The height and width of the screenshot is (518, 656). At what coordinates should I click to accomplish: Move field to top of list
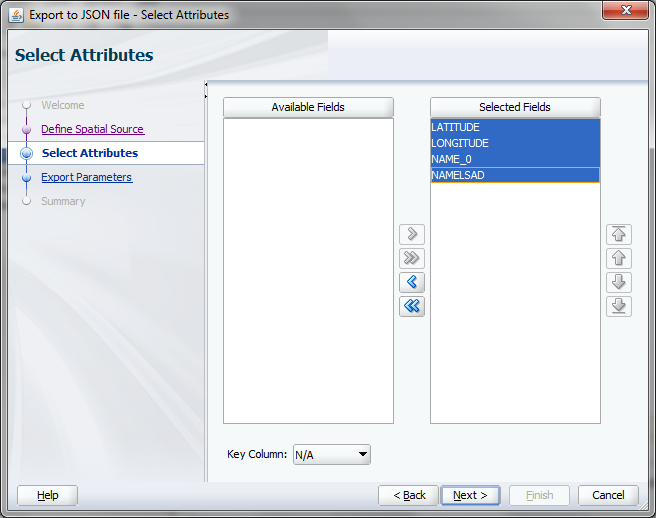click(619, 235)
